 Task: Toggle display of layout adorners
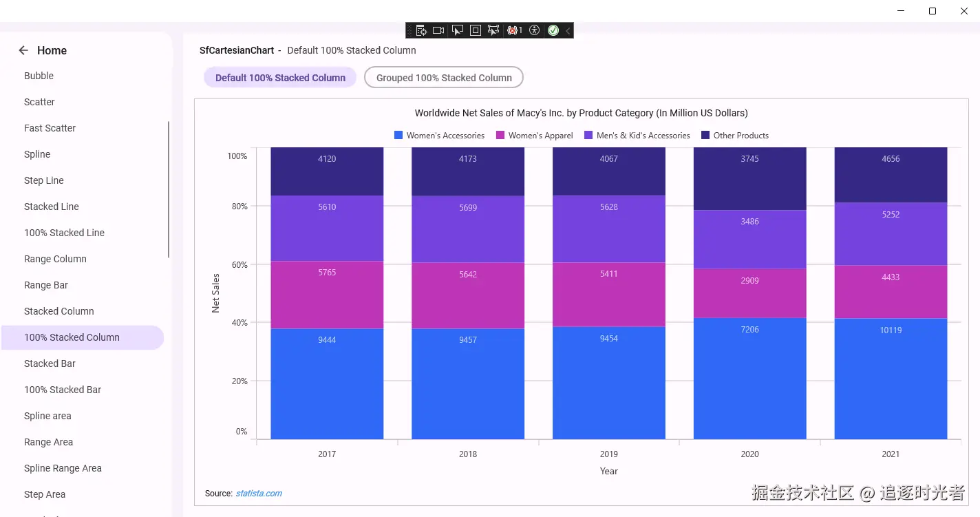click(476, 30)
